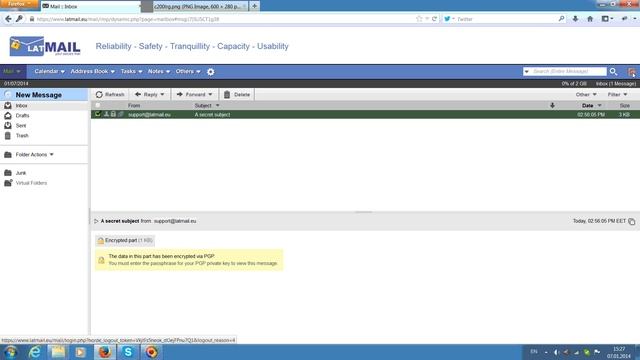Image resolution: width=640 pixels, height=360 pixels.
Task: Click the search magnifier icon
Action: pos(613,71)
